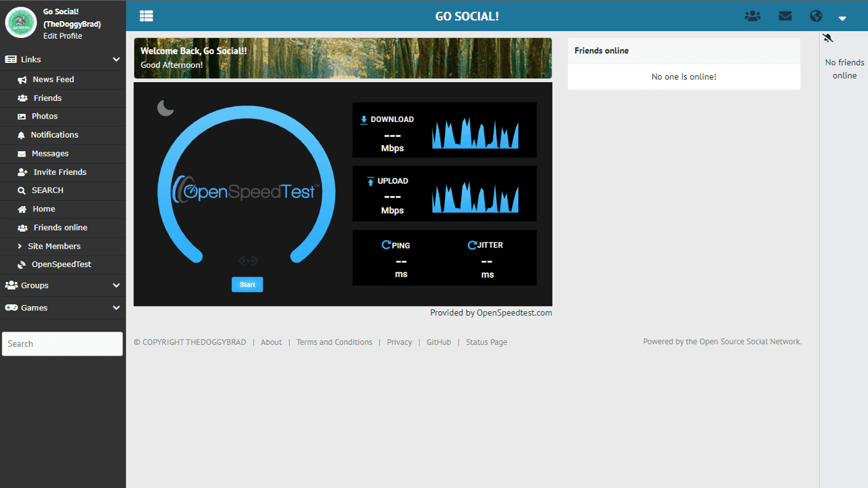Click the arrows icon below the speed gauge
Screen dimensions: 868x488
(x=248, y=260)
